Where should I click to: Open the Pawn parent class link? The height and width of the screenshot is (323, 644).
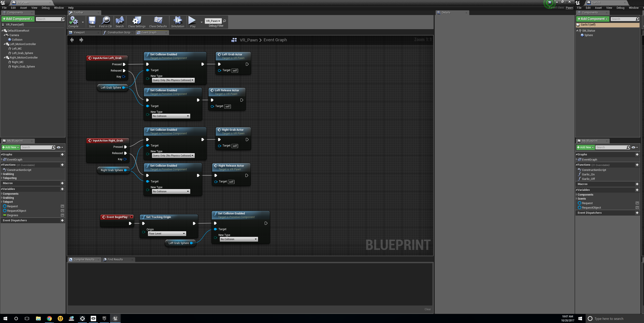point(569,8)
